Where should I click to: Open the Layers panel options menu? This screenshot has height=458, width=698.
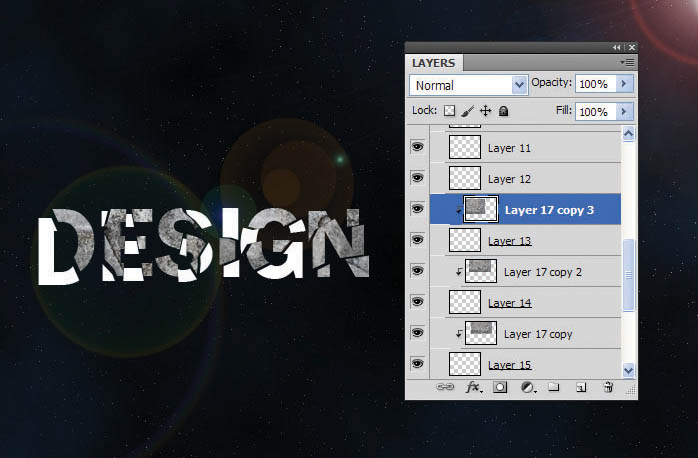[627, 62]
